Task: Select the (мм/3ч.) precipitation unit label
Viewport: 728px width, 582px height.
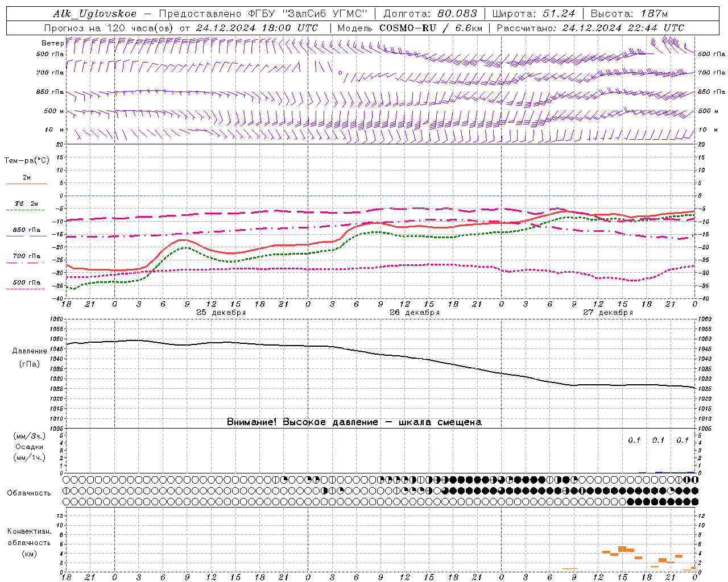Action: pos(30,436)
